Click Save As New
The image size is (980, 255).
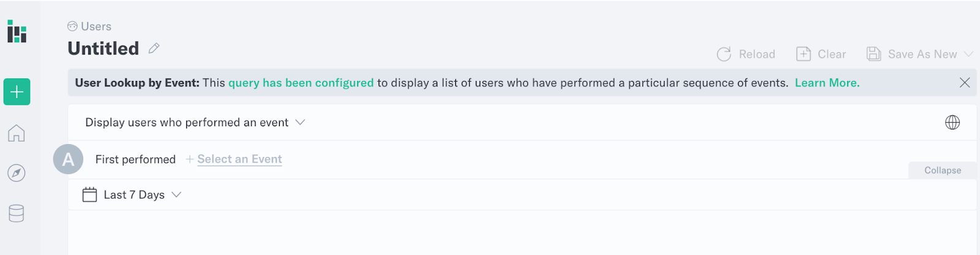tap(912, 54)
